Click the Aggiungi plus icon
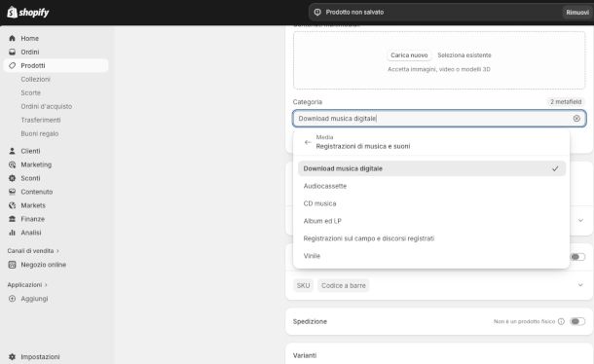This screenshot has height=364, width=594. 12,299
